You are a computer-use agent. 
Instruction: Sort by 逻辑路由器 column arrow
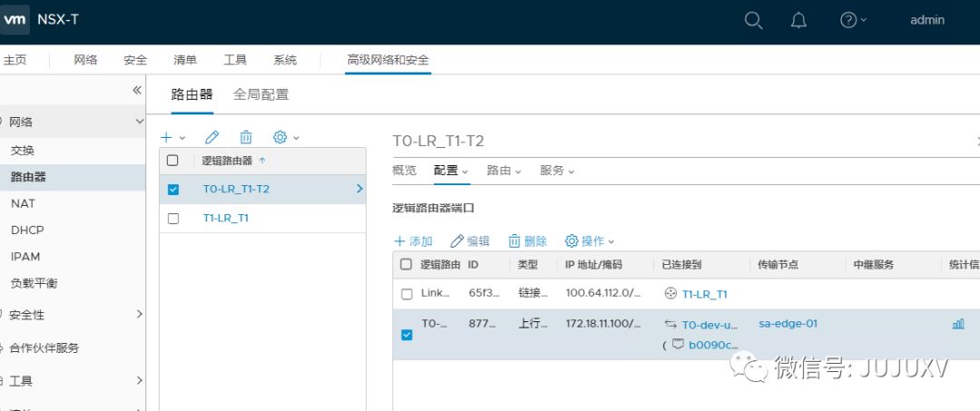[262, 161]
